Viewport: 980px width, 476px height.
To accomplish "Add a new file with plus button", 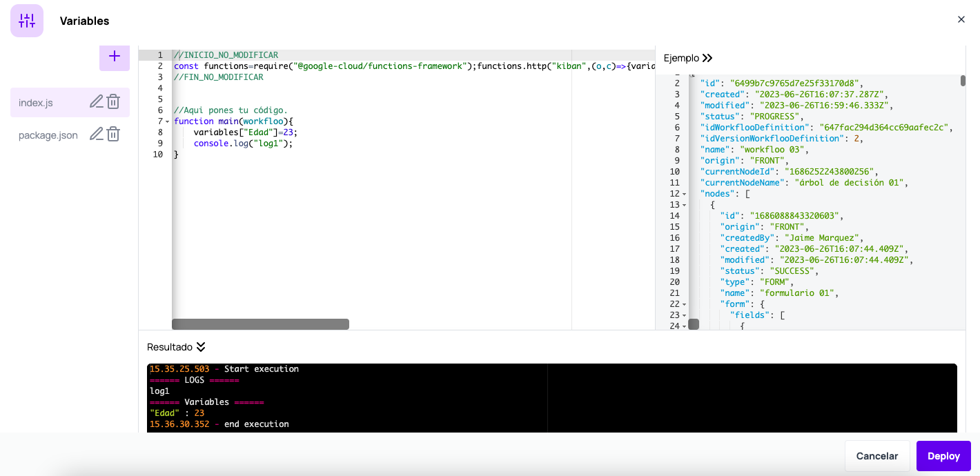I will point(115,57).
